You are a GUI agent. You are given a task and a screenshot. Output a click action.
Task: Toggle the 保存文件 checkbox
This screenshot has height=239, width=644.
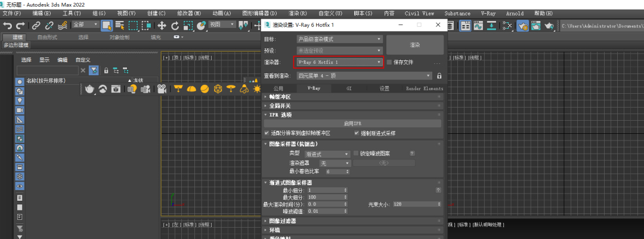click(389, 62)
